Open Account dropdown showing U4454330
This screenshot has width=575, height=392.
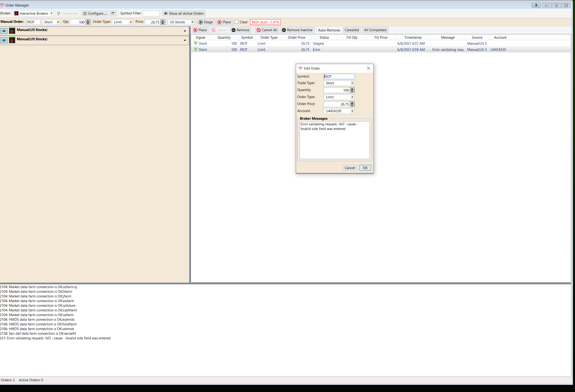352,111
